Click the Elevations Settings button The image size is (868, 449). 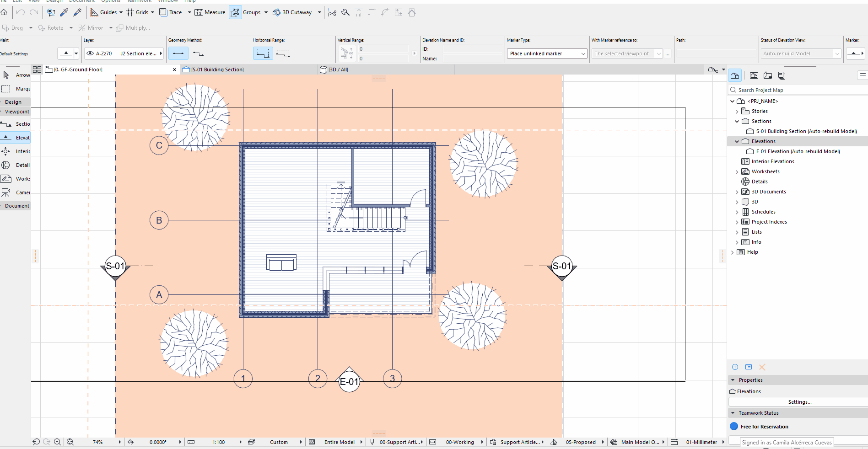coord(799,402)
